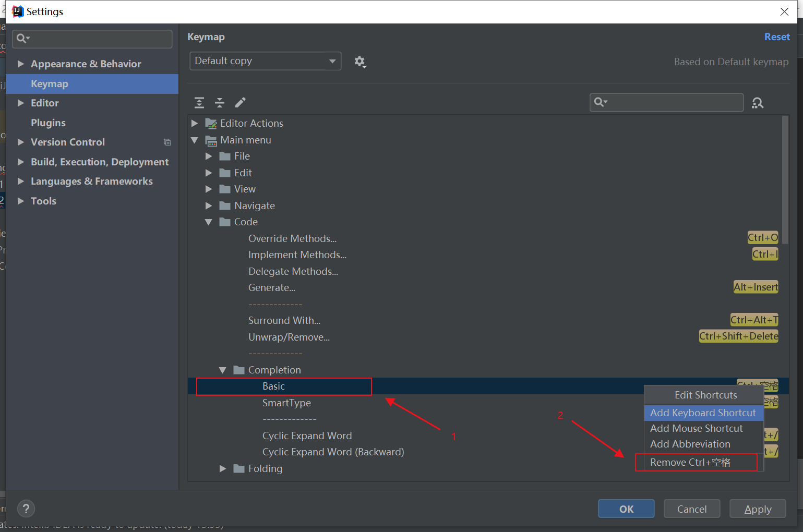Click the IntelliJ logo in title bar

(x=18, y=11)
